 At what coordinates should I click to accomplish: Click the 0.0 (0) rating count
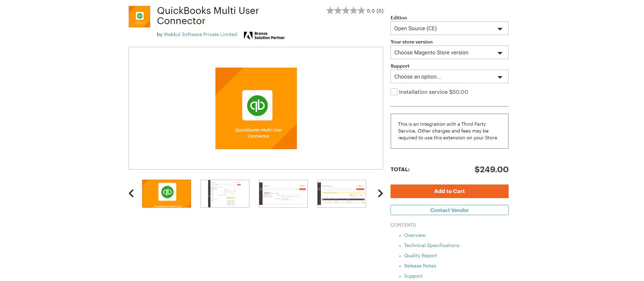click(x=375, y=11)
